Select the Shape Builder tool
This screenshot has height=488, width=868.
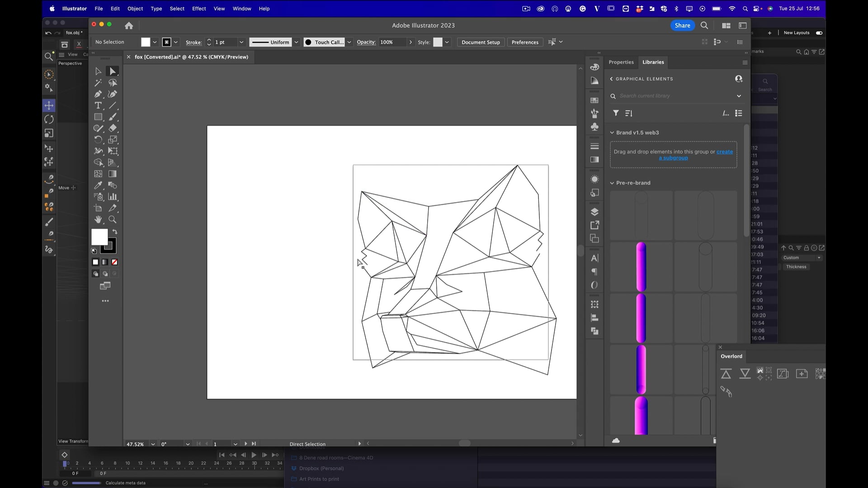[98, 162]
